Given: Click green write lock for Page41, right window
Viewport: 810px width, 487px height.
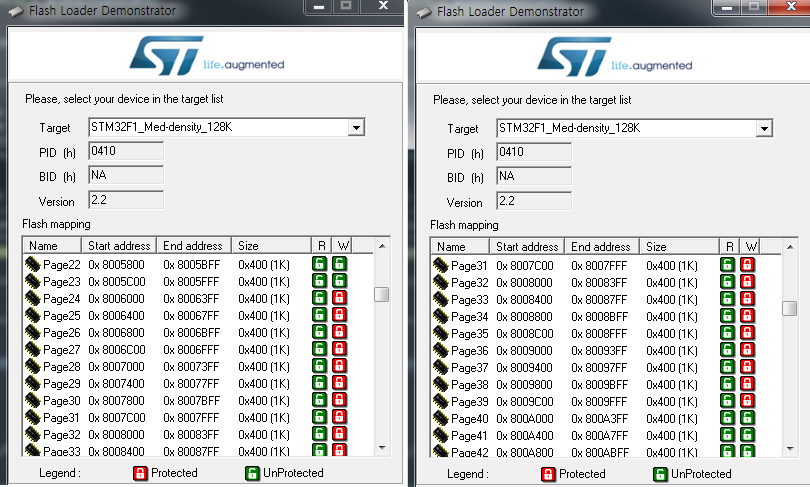Looking at the screenshot, I should click(x=747, y=435).
